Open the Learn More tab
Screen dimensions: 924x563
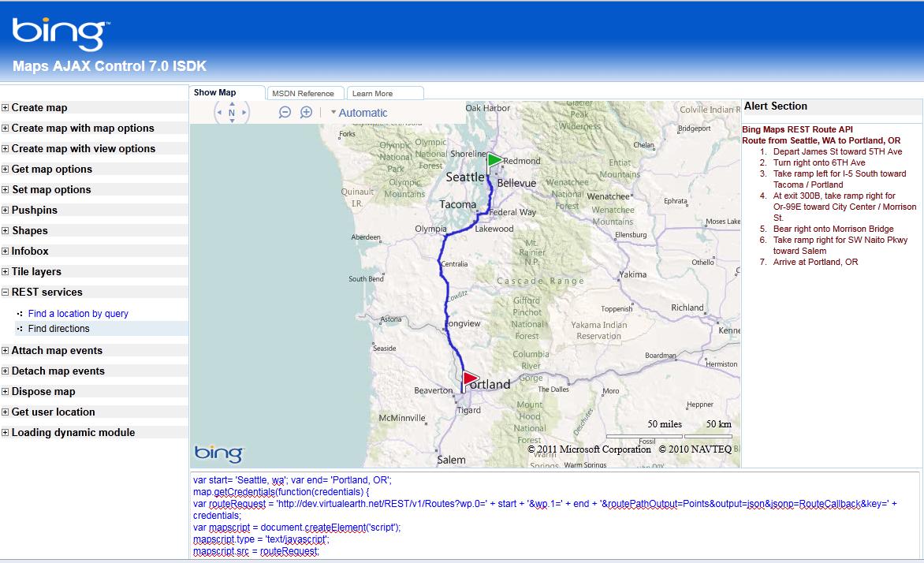[x=384, y=92]
